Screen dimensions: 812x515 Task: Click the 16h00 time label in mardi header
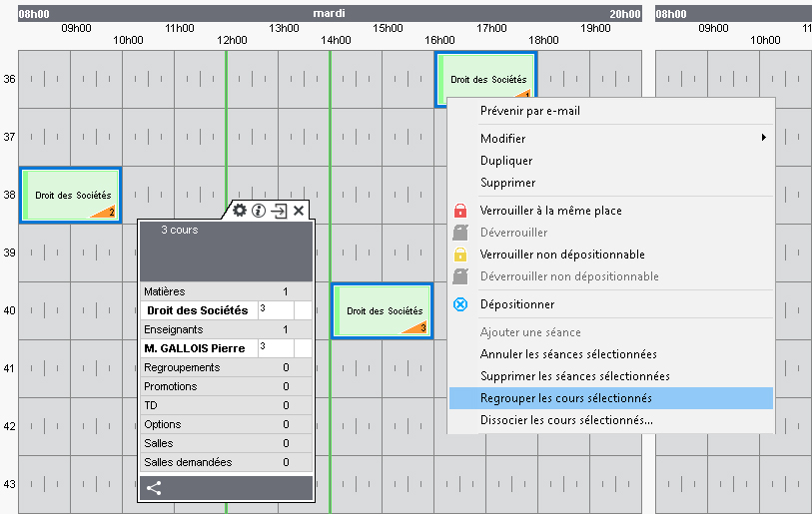[439, 40]
